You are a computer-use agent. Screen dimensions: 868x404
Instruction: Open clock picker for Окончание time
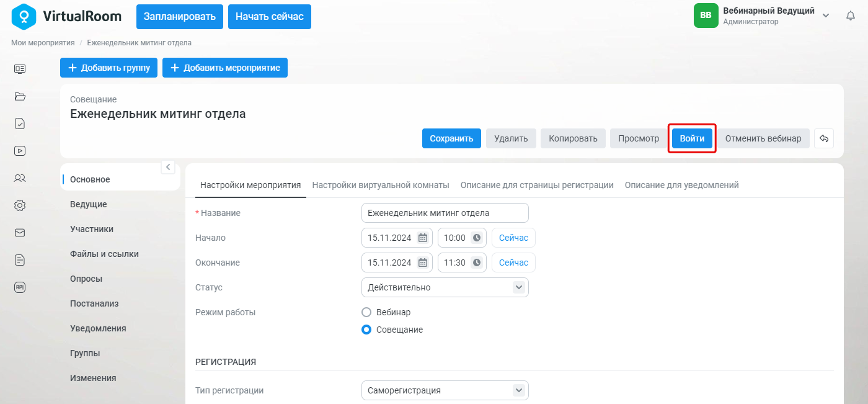(476, 263)
